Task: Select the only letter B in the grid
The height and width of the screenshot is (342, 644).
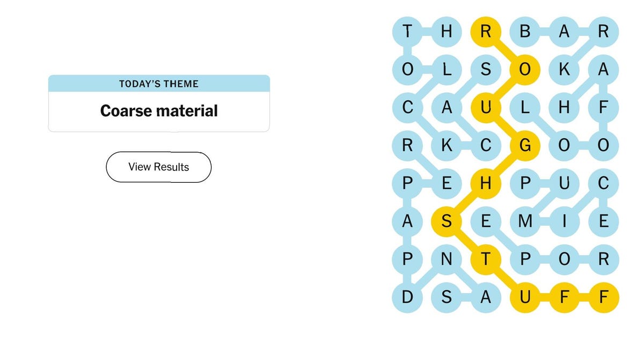Action: tap(525, 31)
